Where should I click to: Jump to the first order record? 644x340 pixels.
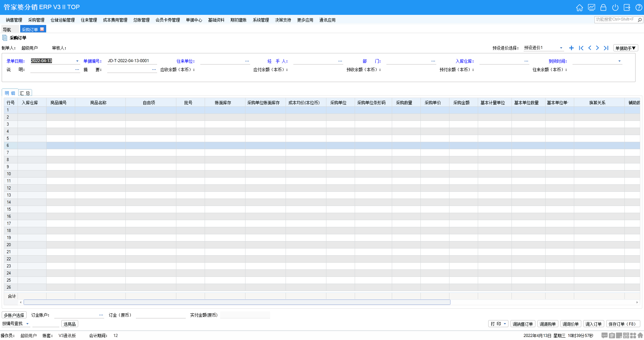[x=581, y=48]
